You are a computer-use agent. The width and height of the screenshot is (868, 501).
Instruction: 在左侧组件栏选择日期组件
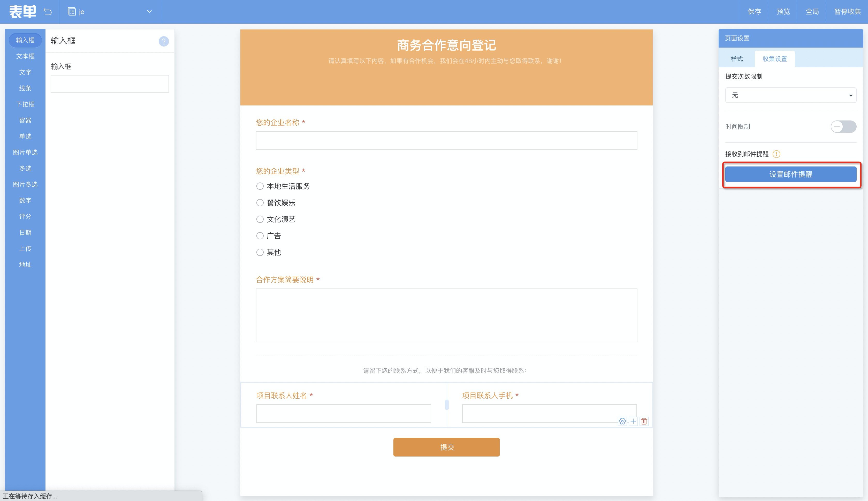coord(25,232)
